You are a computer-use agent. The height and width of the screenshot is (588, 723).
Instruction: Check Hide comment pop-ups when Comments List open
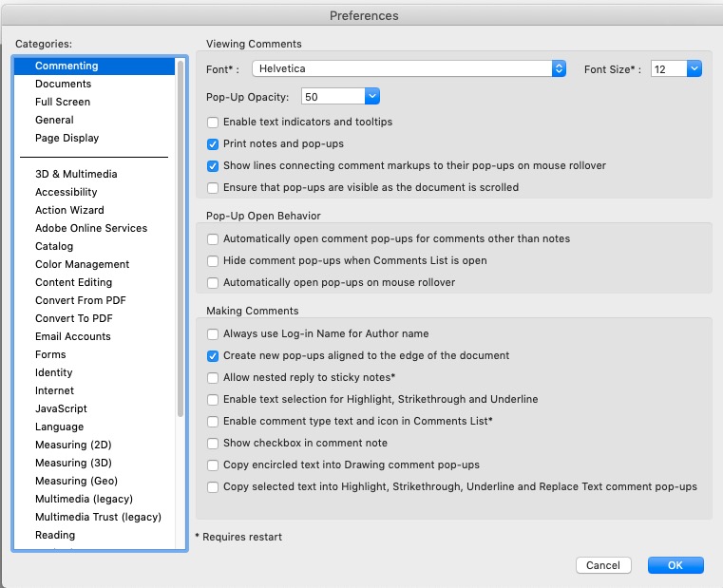(x=213, y=261)
